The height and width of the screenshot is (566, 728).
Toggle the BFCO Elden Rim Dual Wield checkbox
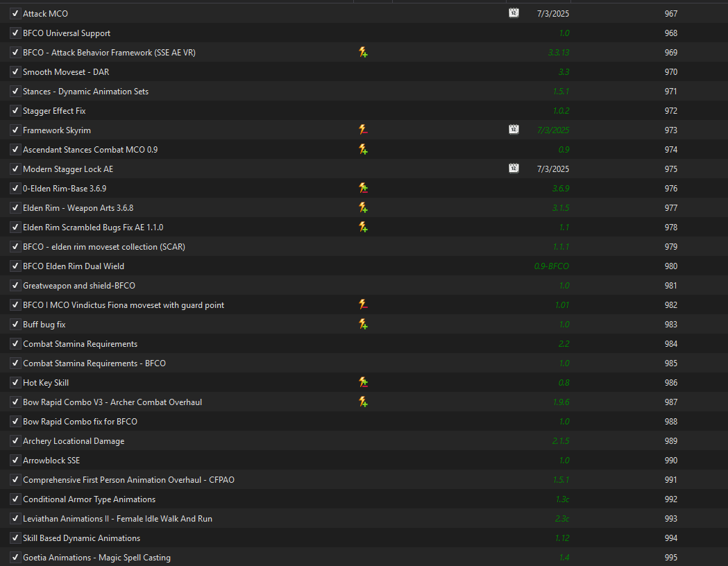[15, 266]
